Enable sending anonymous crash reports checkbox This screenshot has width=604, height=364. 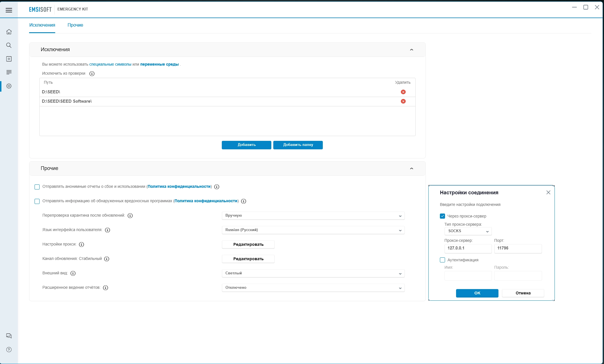(x=37, y=187)
